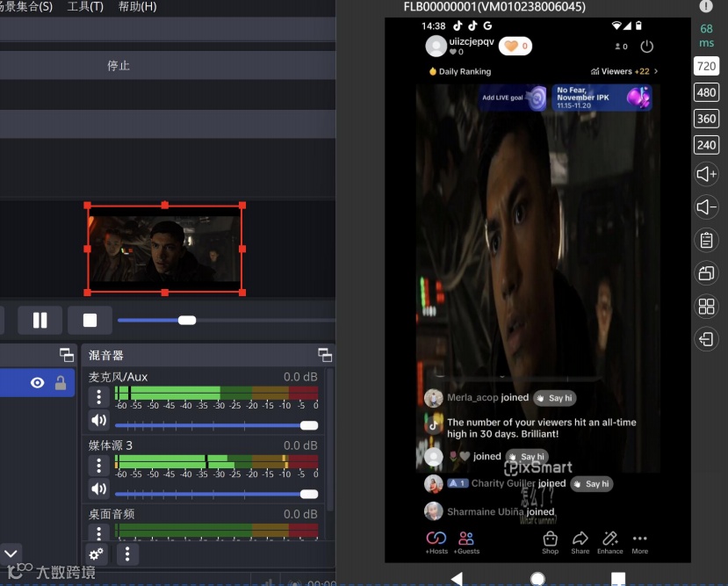Stop the media playback with square button

click(90, 320)
